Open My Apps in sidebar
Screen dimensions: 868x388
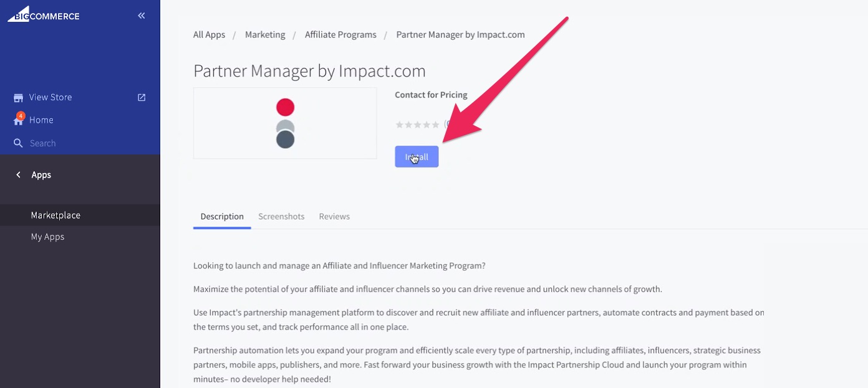tap(48, 237)
